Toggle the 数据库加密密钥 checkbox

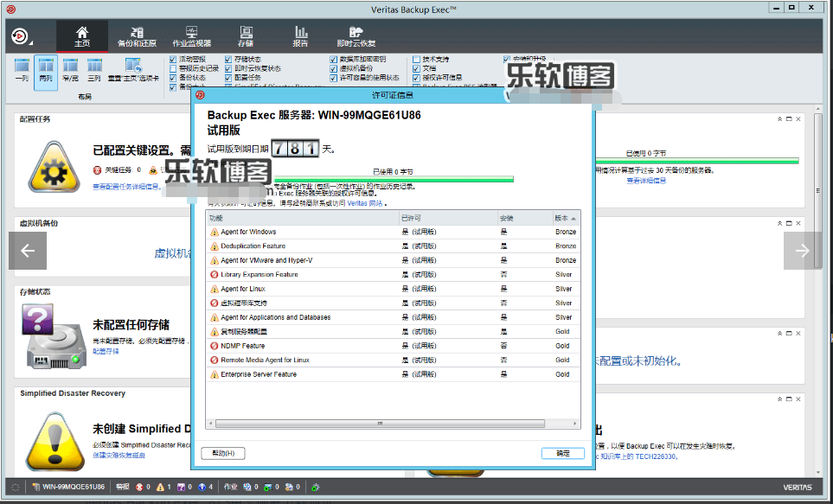coord(334,60)
